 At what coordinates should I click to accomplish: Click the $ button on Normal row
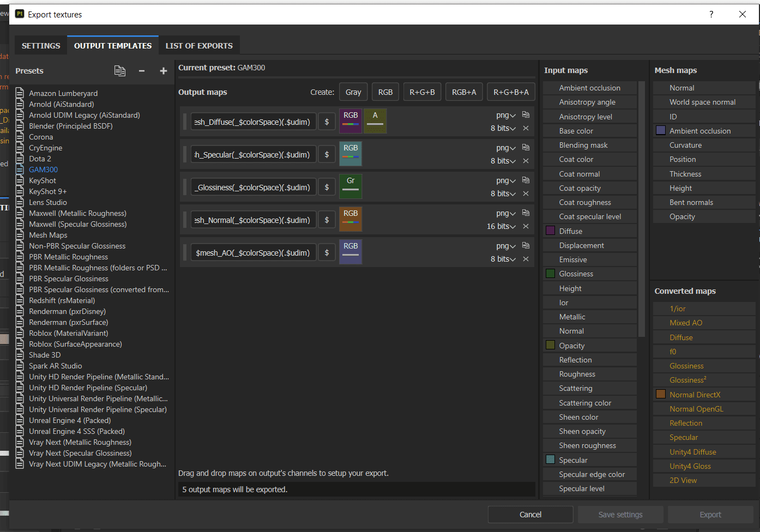(x=327, y=220)
